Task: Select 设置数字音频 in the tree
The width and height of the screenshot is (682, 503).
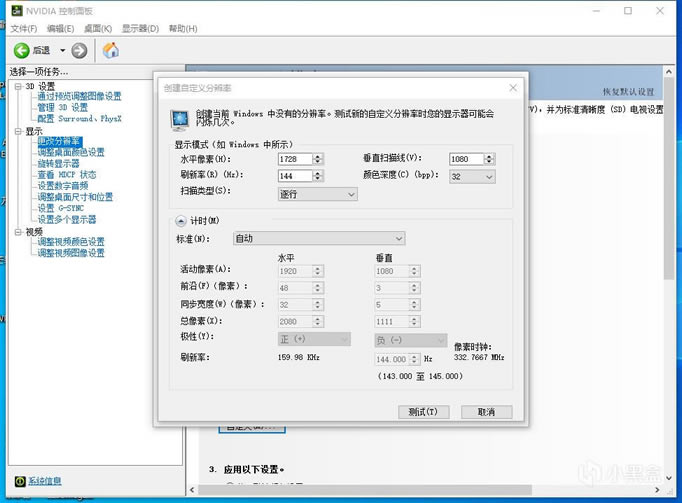Action: tap(63, 186)
